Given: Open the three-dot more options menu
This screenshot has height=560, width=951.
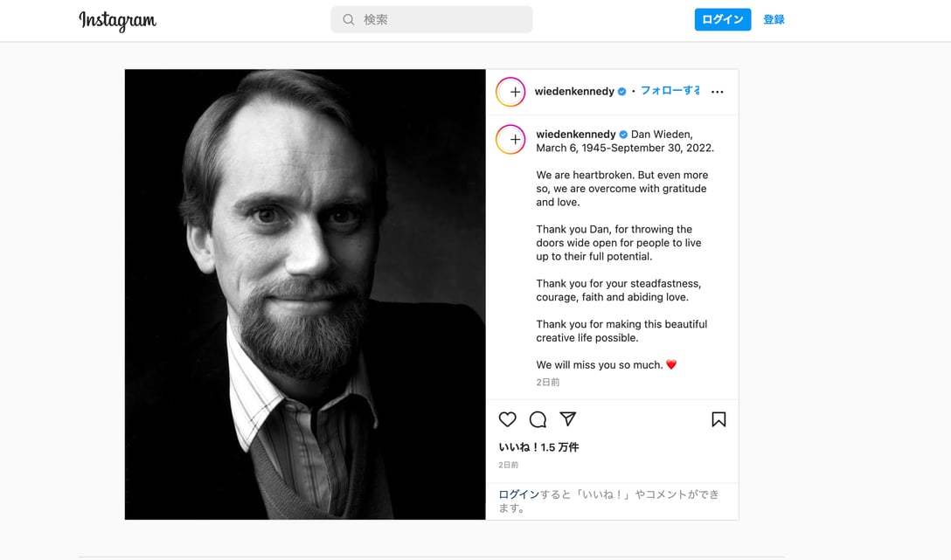Looking at the screenshot, I should pos(718,92).
